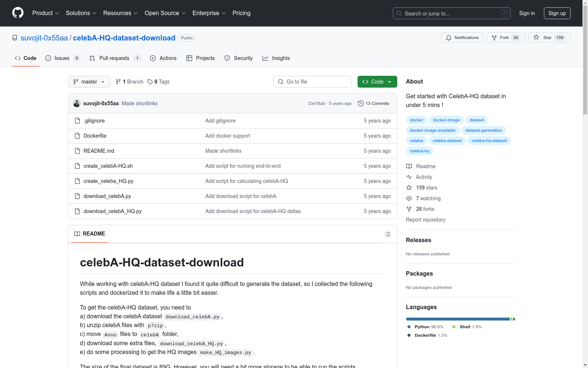Select the Code tab

pyautogui.click(x=26, y=58)
